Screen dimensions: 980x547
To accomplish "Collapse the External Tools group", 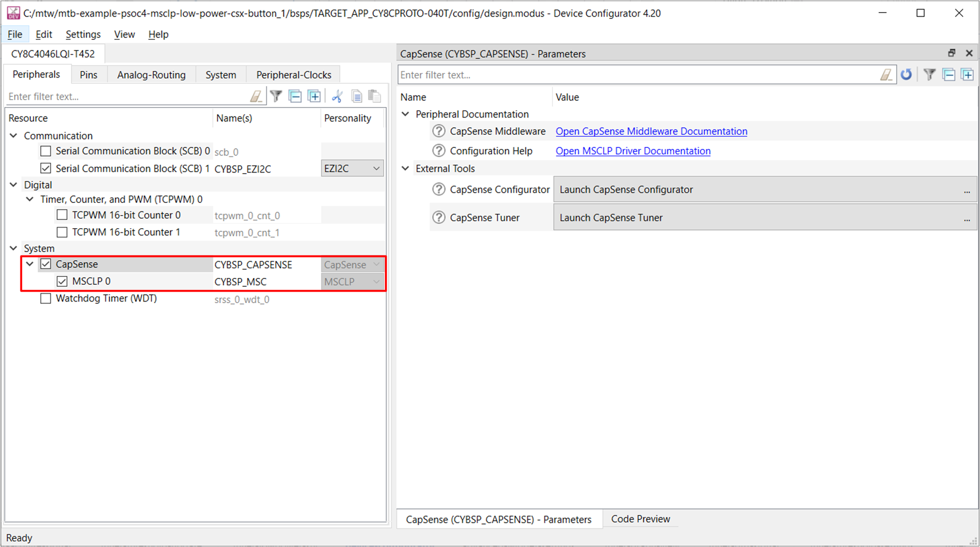I will click(405, 168).
